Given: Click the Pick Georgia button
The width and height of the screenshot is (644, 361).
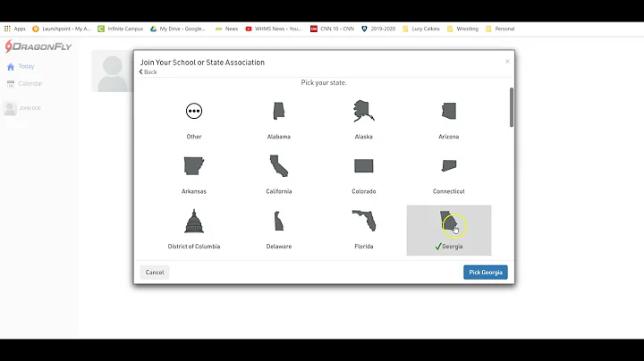Looking at the screenshot, I should (x=486, y=273).
